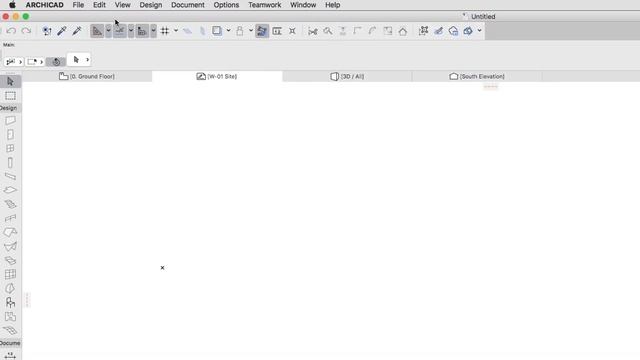640x360 pixels.
Task: Select the Mesh tool
Action: tap(10, 330)
